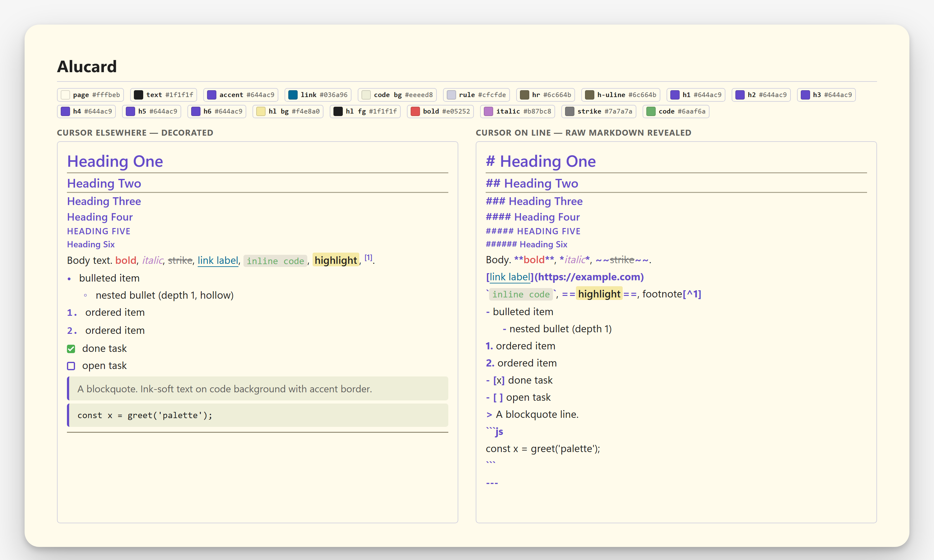
Task: Click the '```js' code fence line
Action: pyautogui.click(x=495, y=432)
